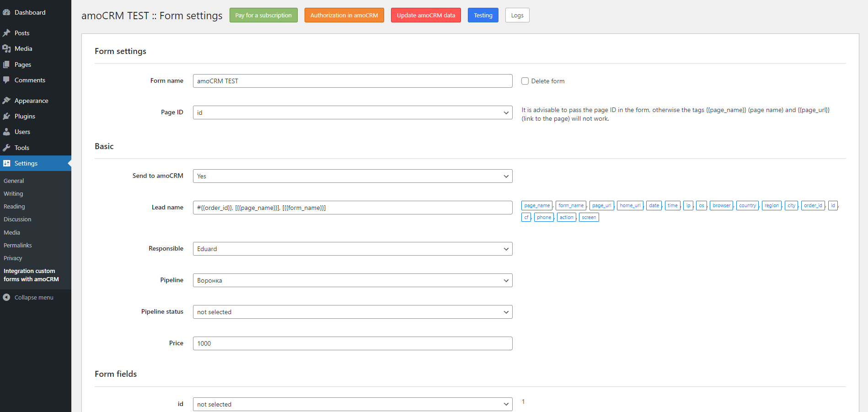Image resolution: width=868 pixels, height=412 pixels.
Task: Click the Pages icon
Action: tap(6, 64)
